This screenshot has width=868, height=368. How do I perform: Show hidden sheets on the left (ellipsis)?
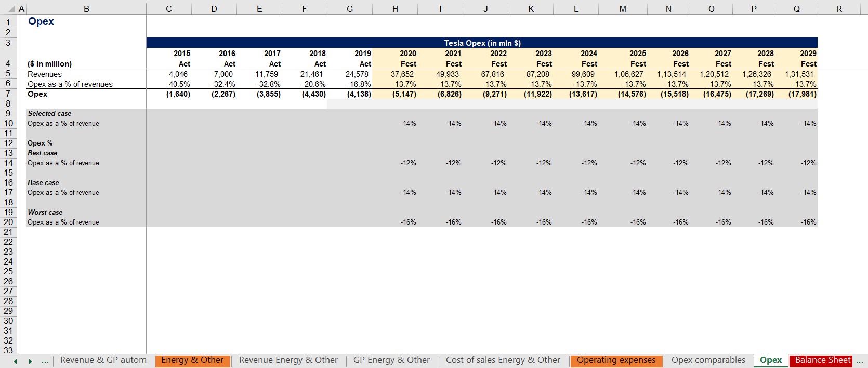click(45, 361)
